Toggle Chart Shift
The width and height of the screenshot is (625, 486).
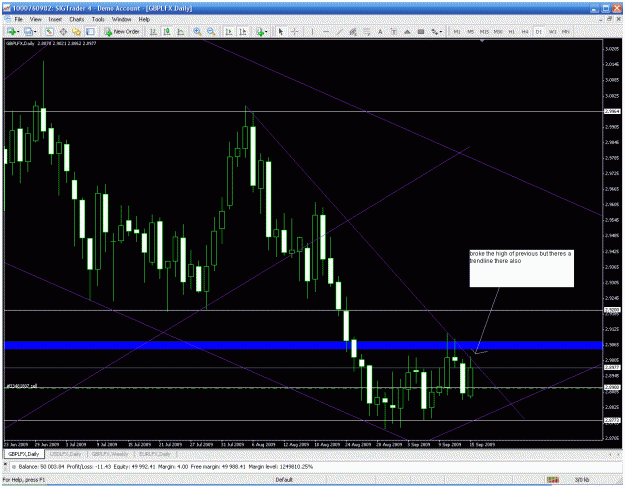242,31
